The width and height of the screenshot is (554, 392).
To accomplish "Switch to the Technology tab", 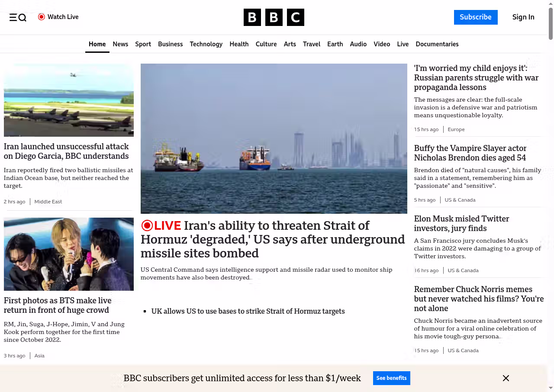I will [206, 44].
